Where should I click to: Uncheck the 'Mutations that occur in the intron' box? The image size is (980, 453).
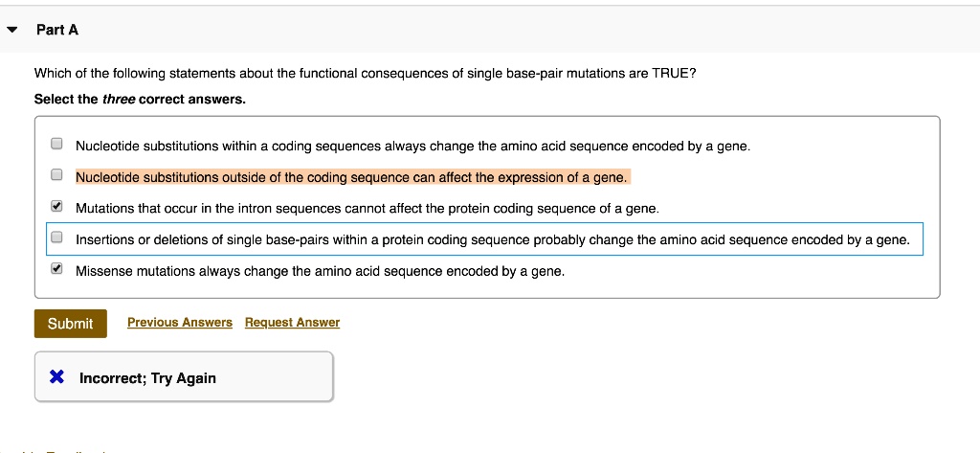pyautogui.click(x=57, y=207)
